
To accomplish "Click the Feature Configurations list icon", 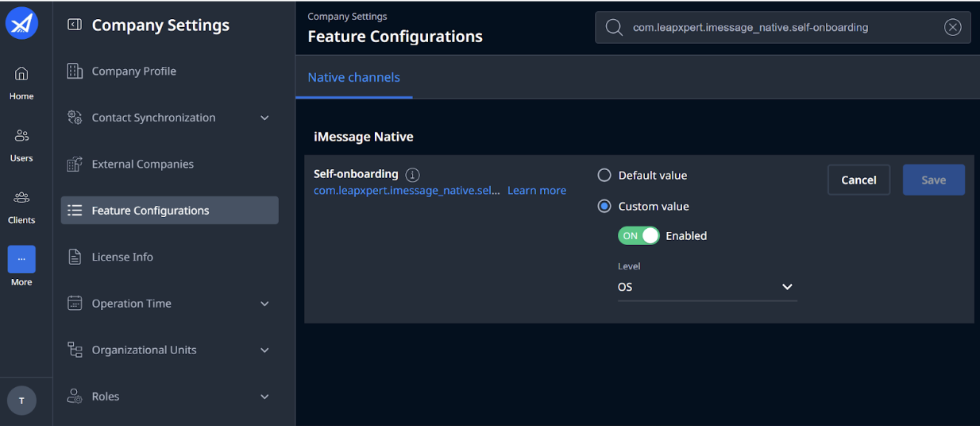I will [75, 211].
